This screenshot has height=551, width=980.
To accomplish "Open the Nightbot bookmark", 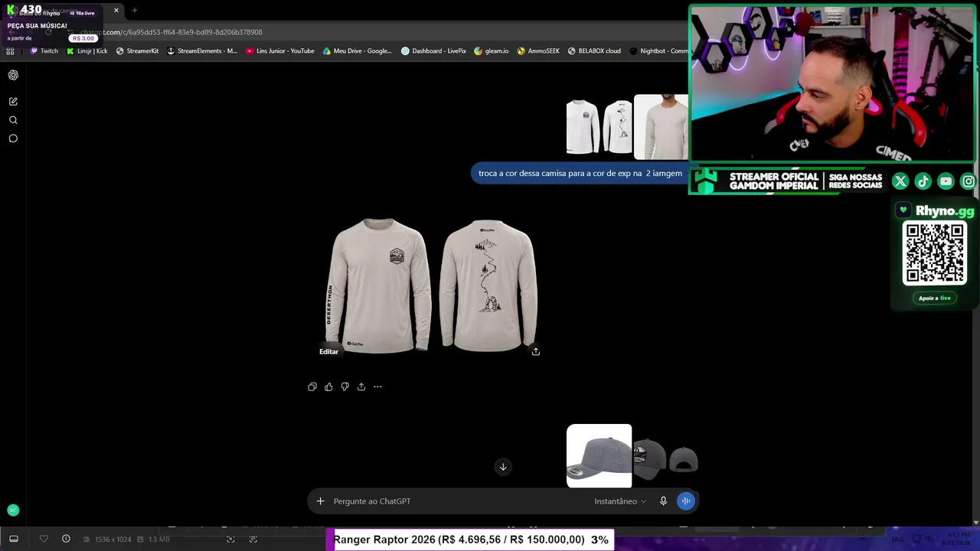I will click(x=658, y=51).
